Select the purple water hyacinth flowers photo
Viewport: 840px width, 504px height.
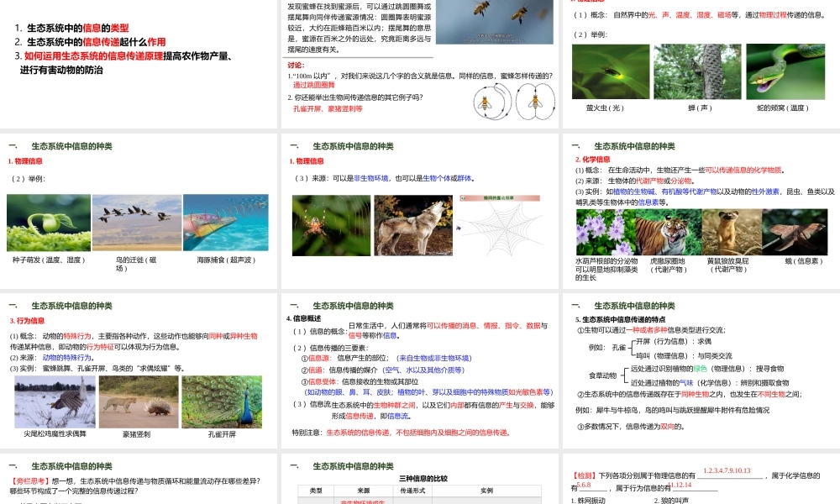point(606,232)
